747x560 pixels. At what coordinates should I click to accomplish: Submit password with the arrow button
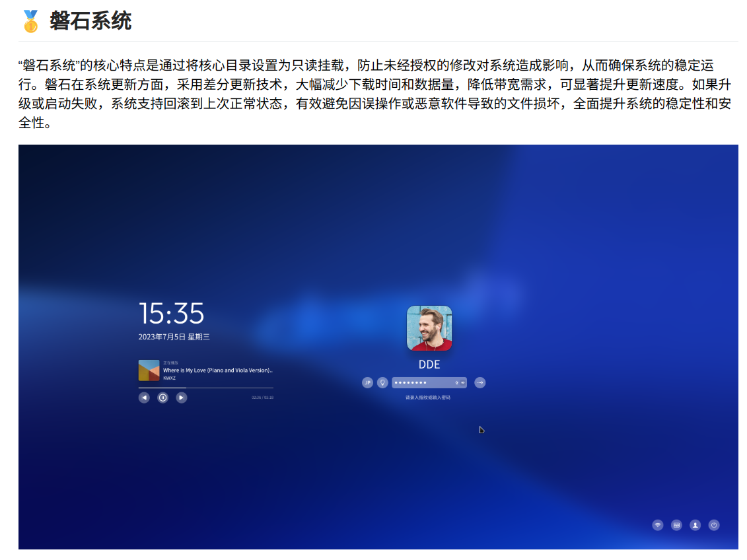[x=480, y=383]
